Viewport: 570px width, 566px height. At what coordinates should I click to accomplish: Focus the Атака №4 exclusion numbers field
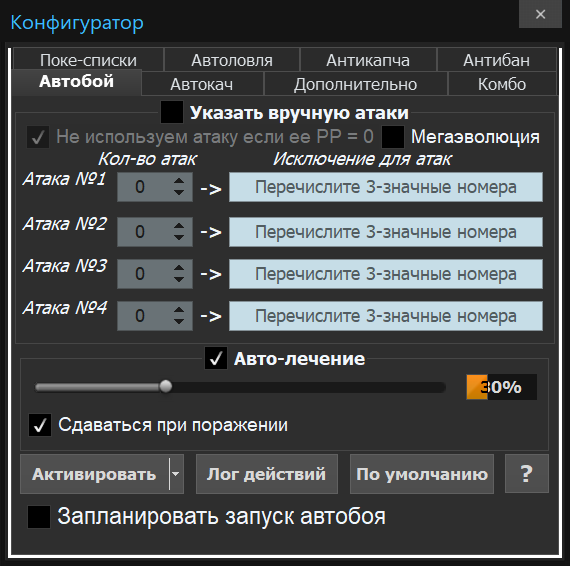(386, 316)
